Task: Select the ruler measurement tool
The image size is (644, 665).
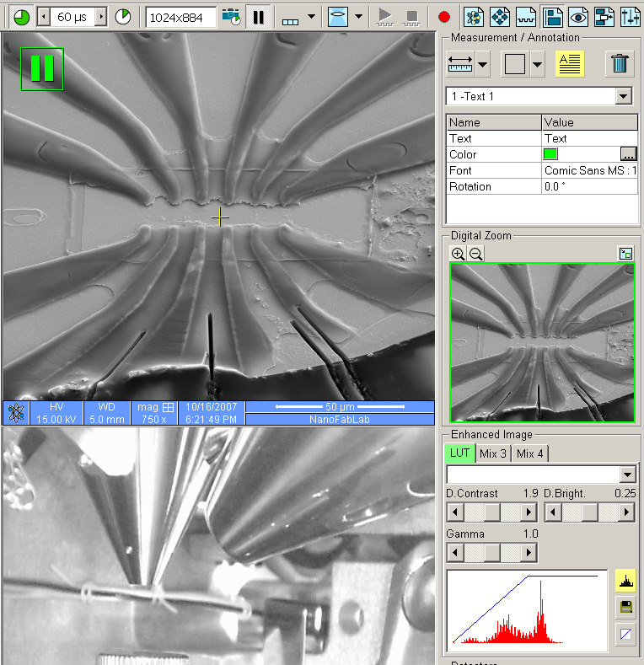Action: pyautogui.click(x=459, y=64)
